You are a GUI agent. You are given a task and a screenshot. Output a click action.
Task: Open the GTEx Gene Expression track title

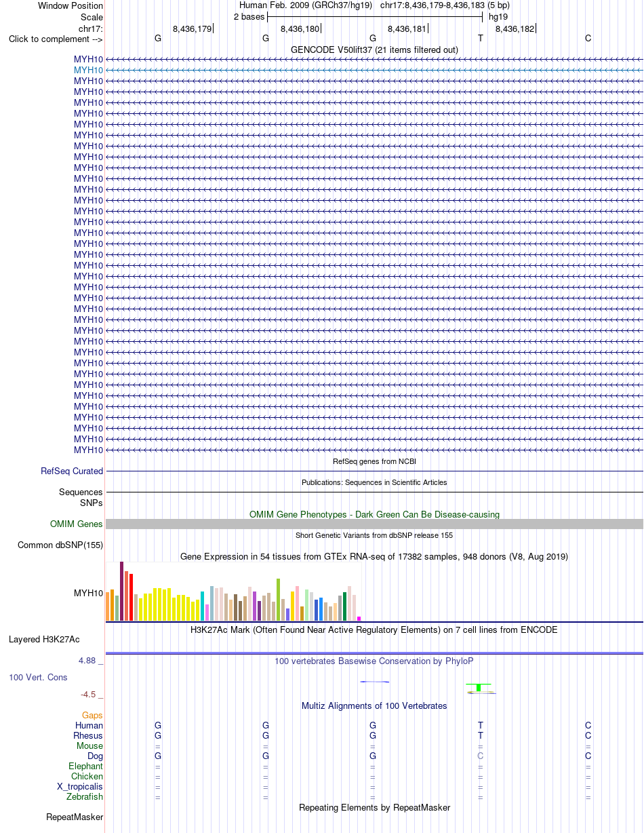pos(374,556)
